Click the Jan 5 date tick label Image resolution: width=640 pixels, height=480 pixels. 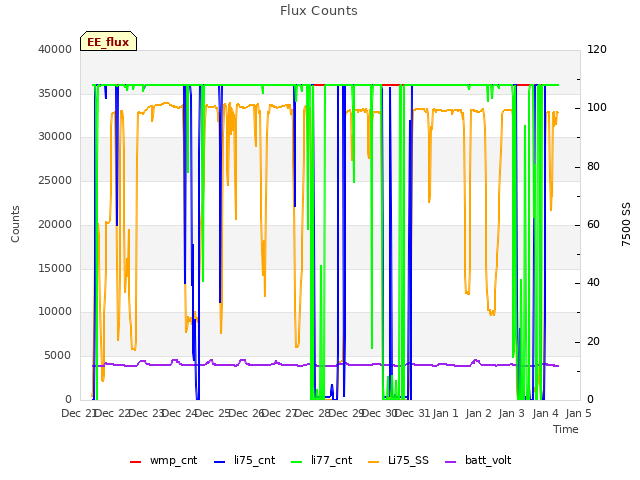pyautogui.click(x=578, y=413)
